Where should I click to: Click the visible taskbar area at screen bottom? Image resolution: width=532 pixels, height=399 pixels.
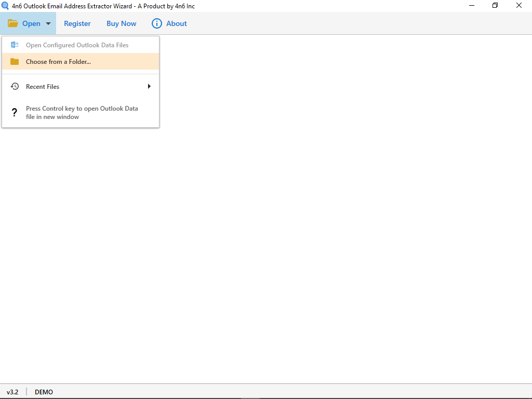(266, 398)
